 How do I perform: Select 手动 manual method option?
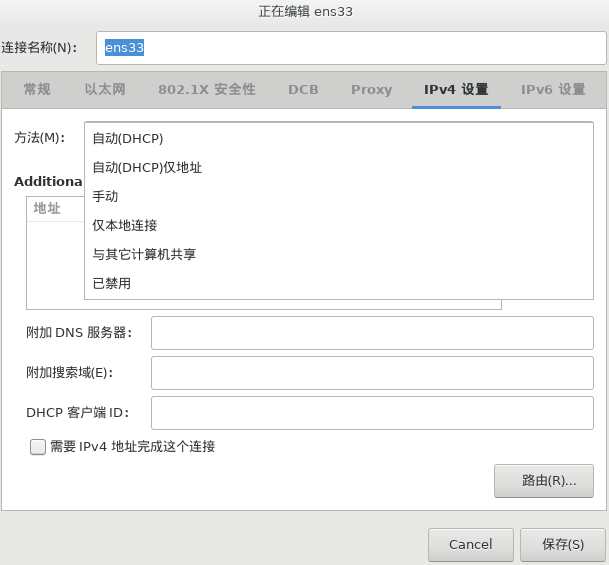(339, 196)
